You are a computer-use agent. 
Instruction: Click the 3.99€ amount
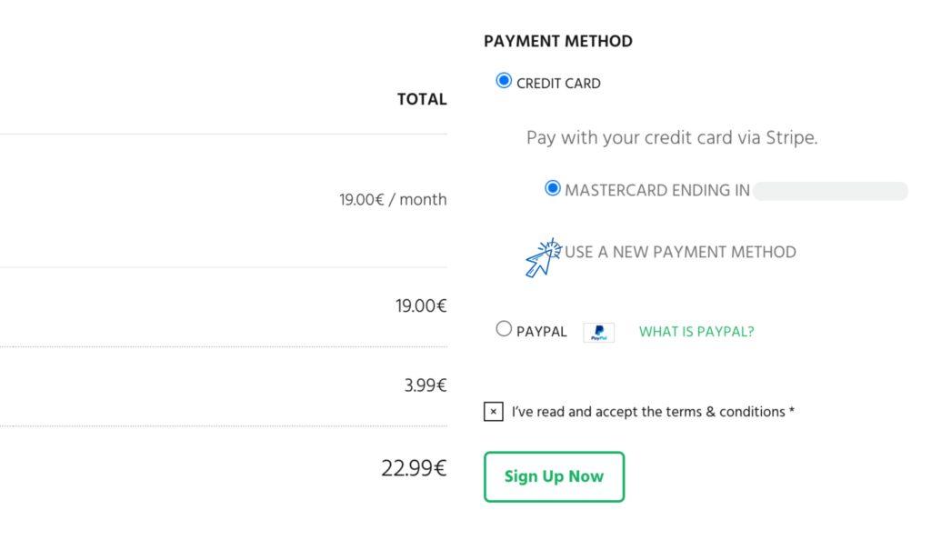point(425,385)
